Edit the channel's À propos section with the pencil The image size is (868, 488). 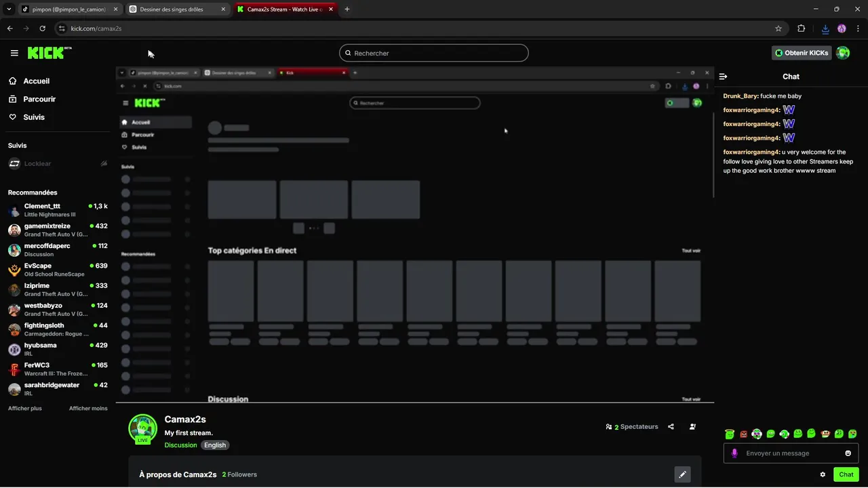click(683, 474)
